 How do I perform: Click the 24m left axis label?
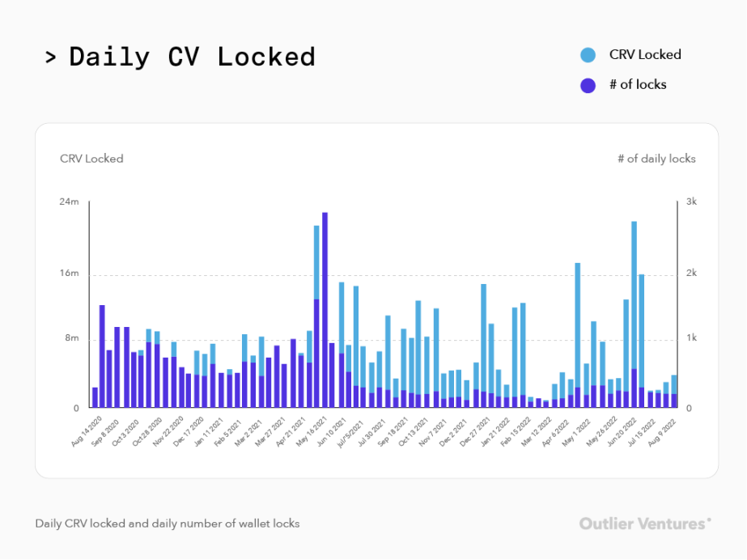point(69,202)
